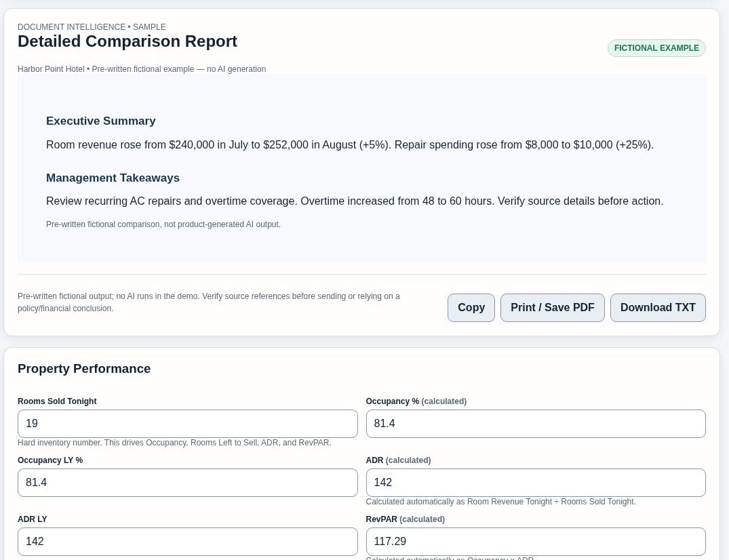
Task: Click the ADR LY input field
Action: click(x=188, y=542)
